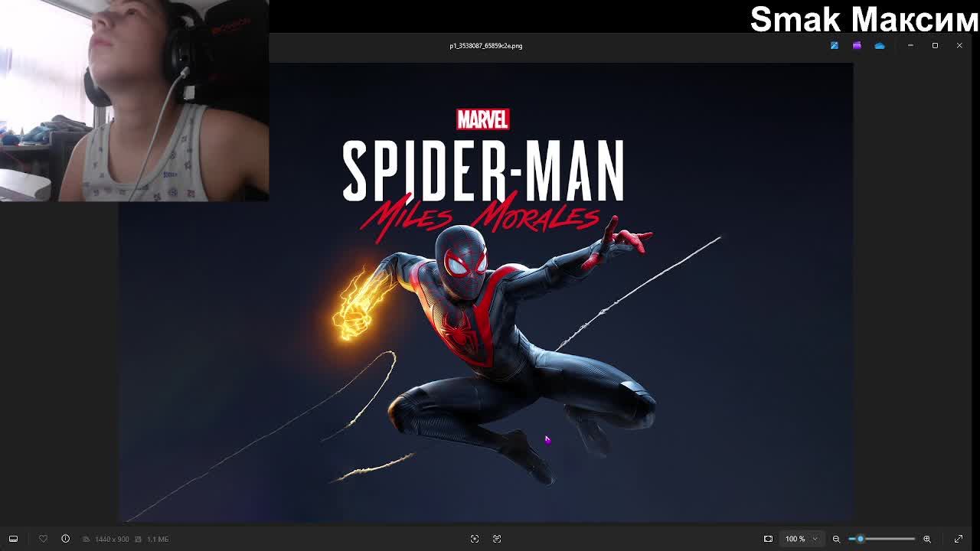The width and height of the screenshot is (980, 551).
Task: Mark the image as favorite with heart icon
Action: click(x=43, y=539)
